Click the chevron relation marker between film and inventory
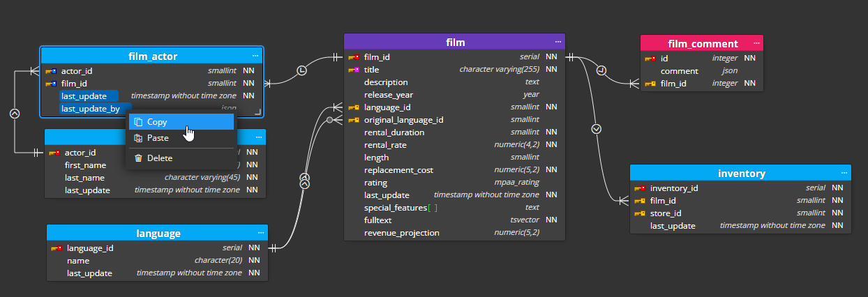This screenshot has width=868, height=297. pos(596,129)
